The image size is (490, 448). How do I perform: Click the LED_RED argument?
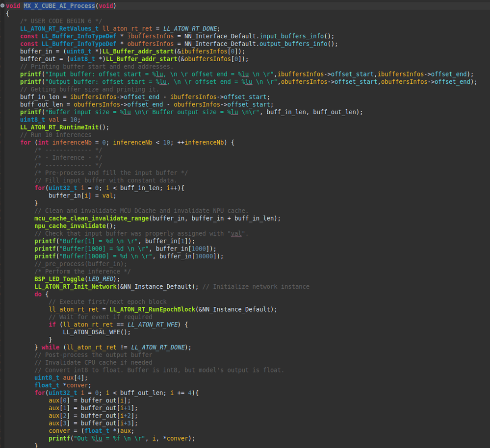[101, 279]
